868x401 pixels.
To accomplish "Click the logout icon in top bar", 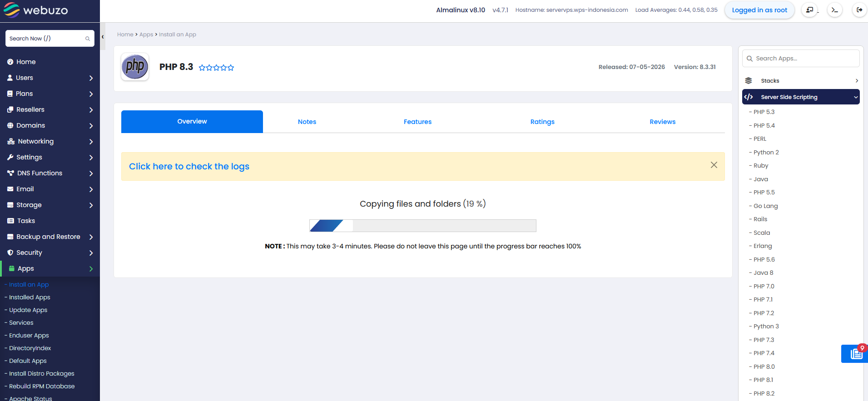I will point(859,10).
